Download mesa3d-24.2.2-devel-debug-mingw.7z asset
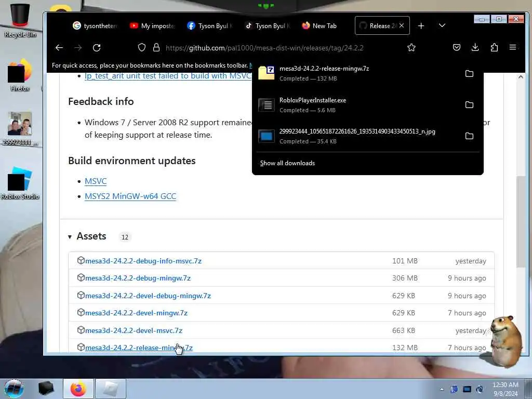 pyautogui.click(x=148, y=296)
